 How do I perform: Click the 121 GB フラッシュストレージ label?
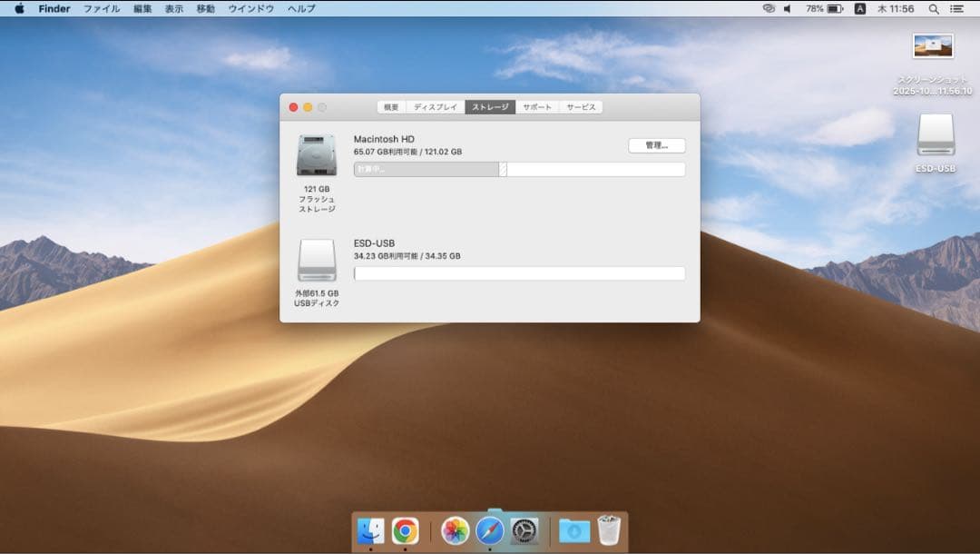(x=317, y=199)
